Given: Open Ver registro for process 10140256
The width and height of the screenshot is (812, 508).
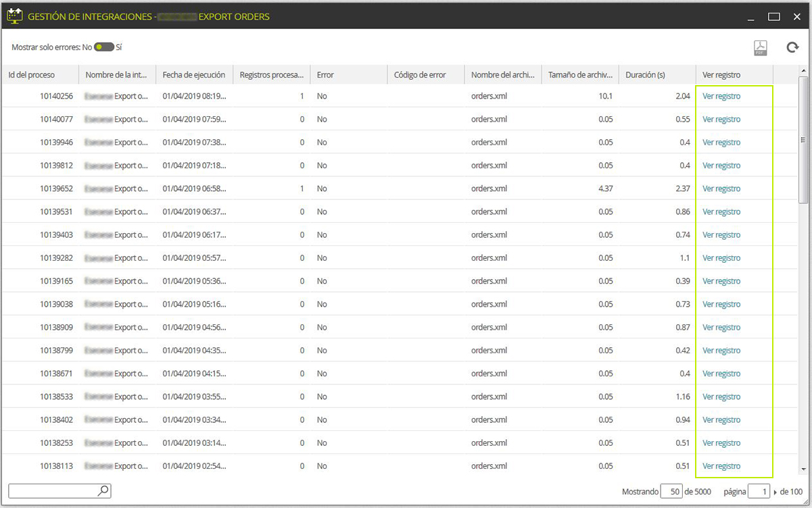Looking at the screenshot, I should [x=721, y=96].
